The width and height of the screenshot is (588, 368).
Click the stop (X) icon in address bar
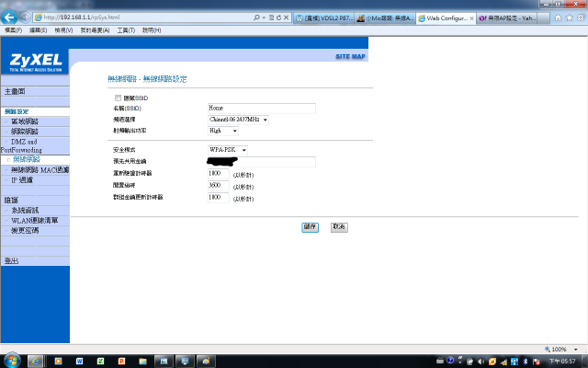pyautogui.click(x=286, y=17)
